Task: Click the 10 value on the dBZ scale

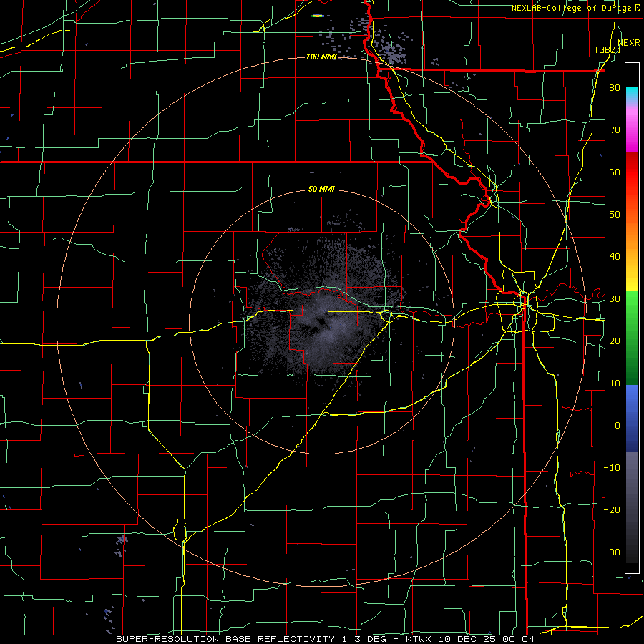Action: pos(615,384)
